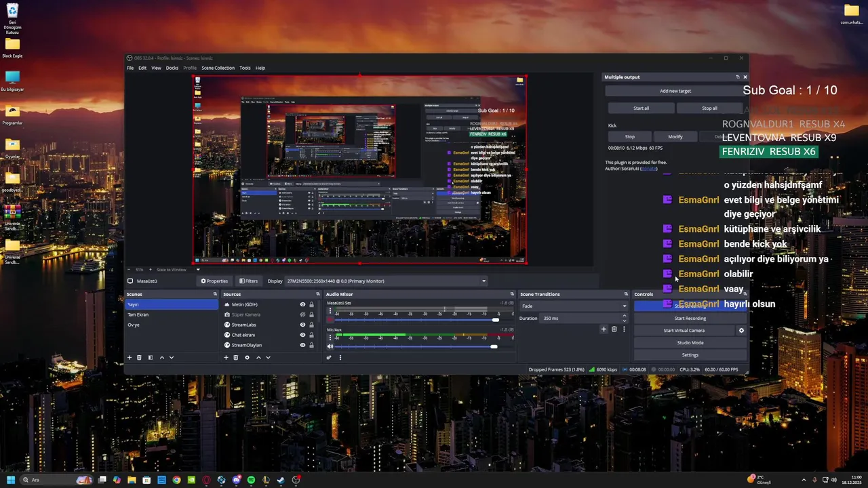Image resolution: width=868 pixels, height=488 pixels.
Task: Undock the Scene Transitions panel
Action: pos(626,294)
